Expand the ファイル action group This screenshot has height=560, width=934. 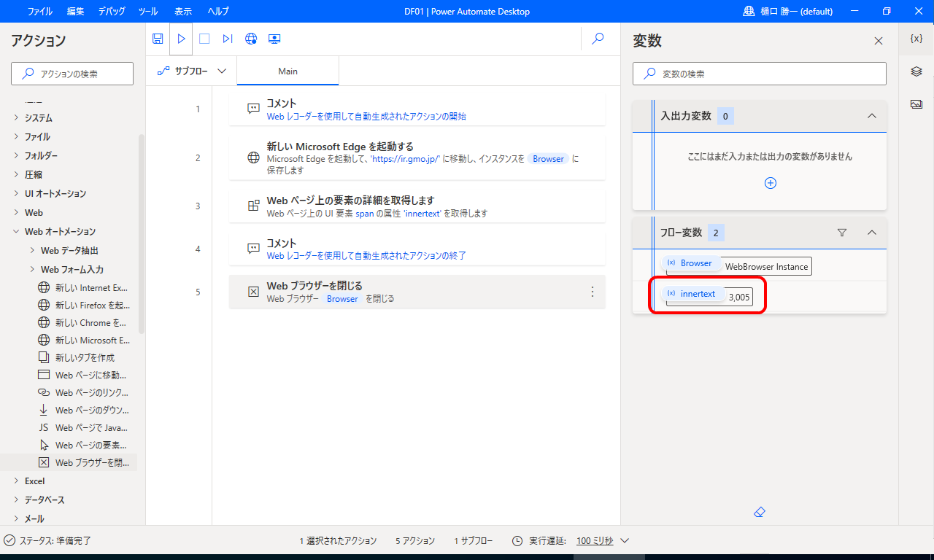17,137
